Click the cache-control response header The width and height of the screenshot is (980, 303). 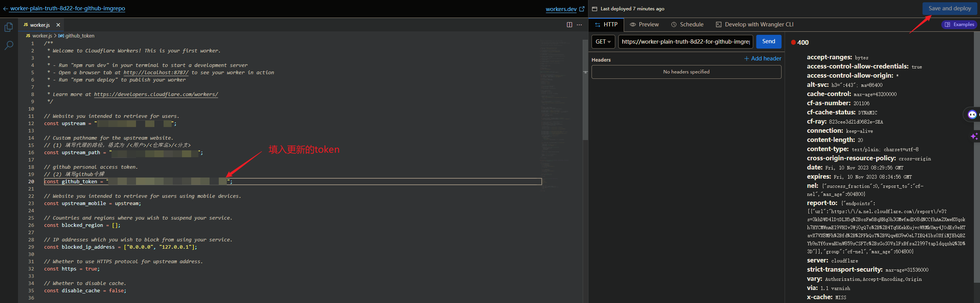851,94
